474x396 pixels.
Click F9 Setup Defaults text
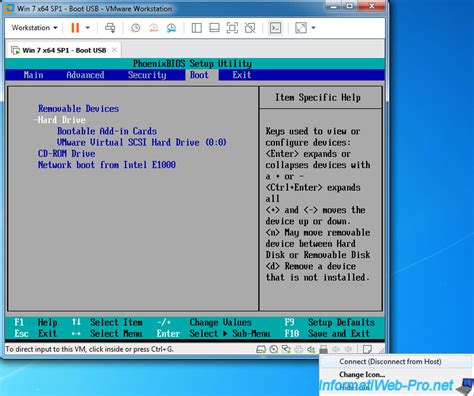tap(329, 322)
